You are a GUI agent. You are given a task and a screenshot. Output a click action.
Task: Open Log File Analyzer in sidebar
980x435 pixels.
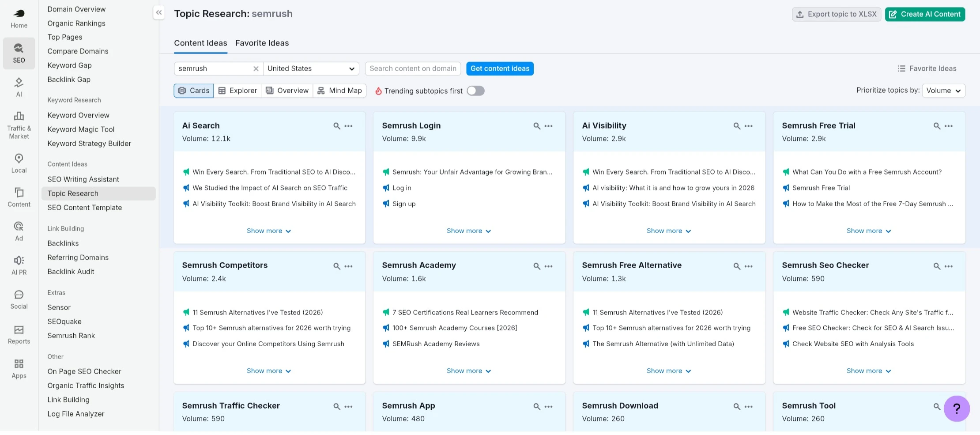[76, 414]
